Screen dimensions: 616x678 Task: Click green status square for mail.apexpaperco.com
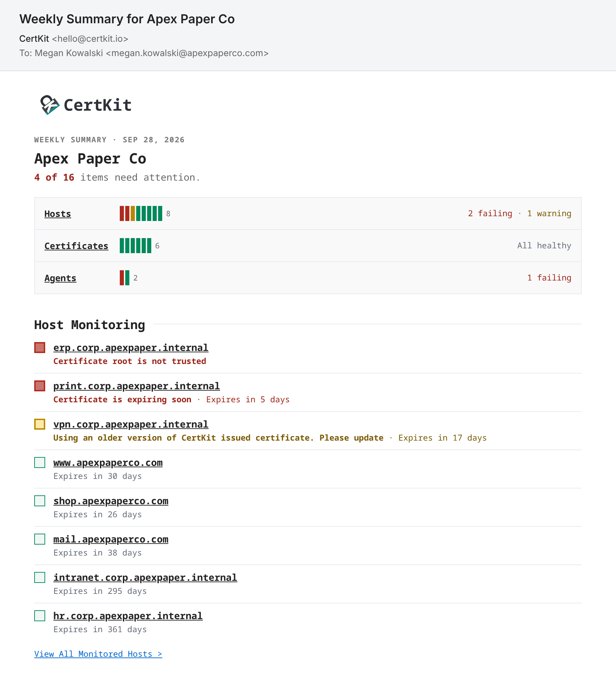pyautogui.click(x=40, y=539)
